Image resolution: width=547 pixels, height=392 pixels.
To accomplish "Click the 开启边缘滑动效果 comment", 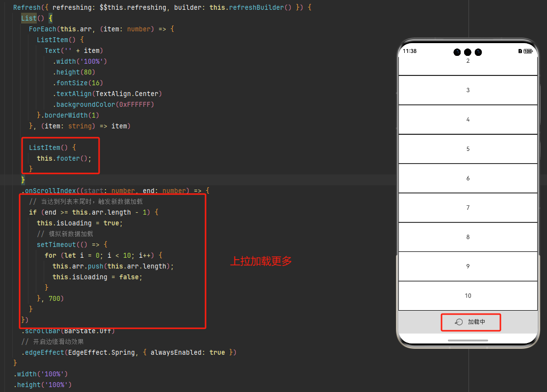I will pos(52,342).
